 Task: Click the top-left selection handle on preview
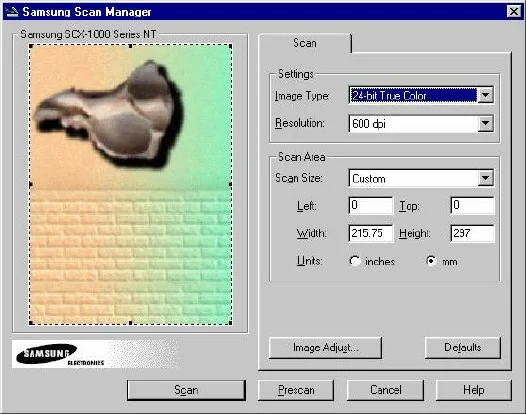31,46
